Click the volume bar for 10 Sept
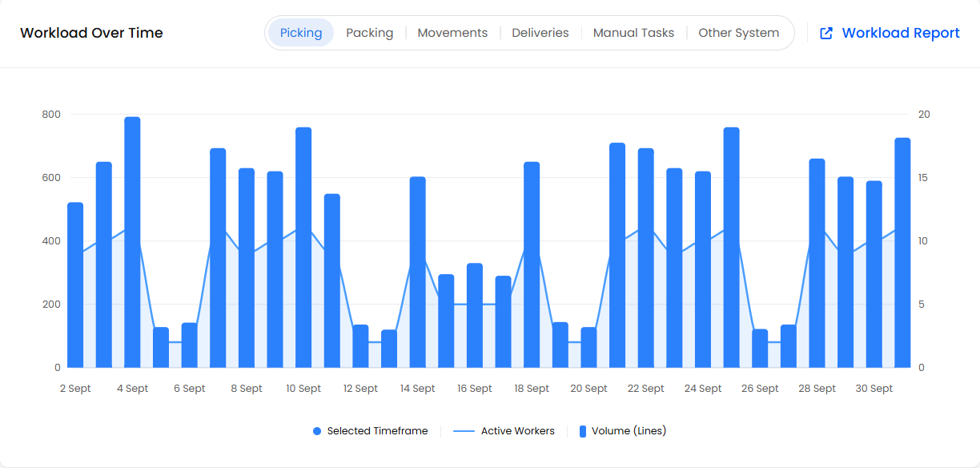Image resolution: width=980 pixels, height=468 pixels. (303, 248)
